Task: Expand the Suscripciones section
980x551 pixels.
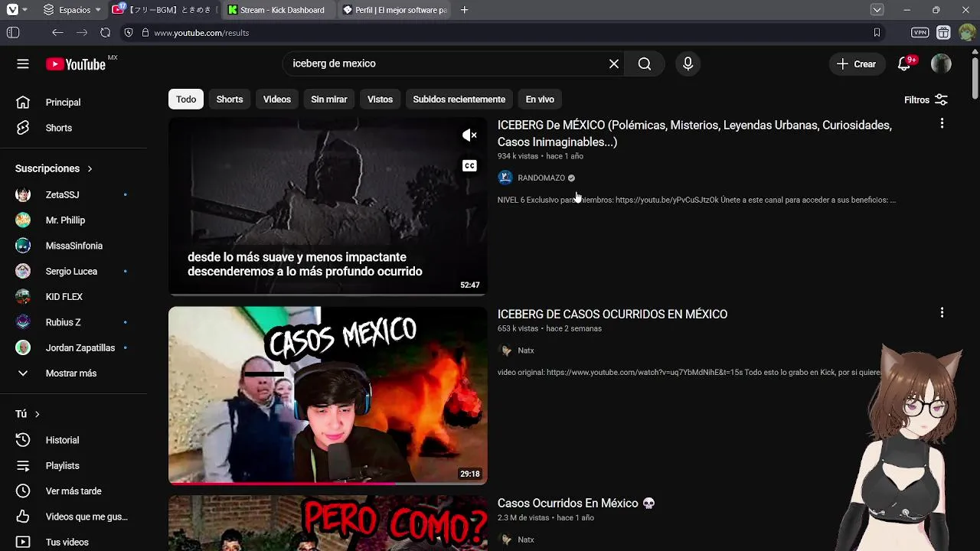Action: (x=54, y=168)
